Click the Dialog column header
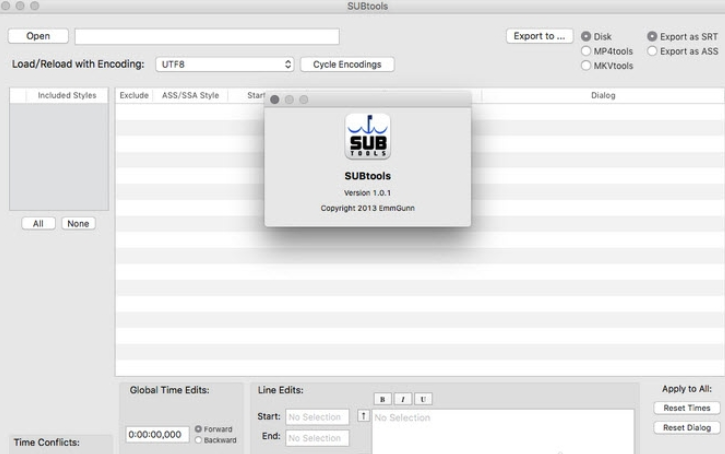 (x=603, y=95)
